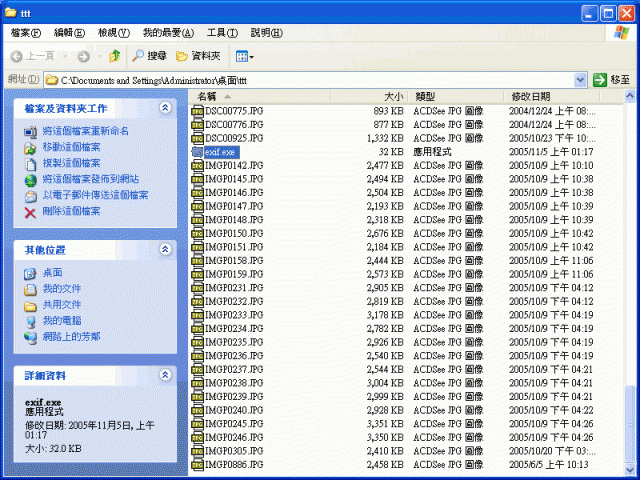Select file IMGP0145.JPG icon

coord(198,179)
